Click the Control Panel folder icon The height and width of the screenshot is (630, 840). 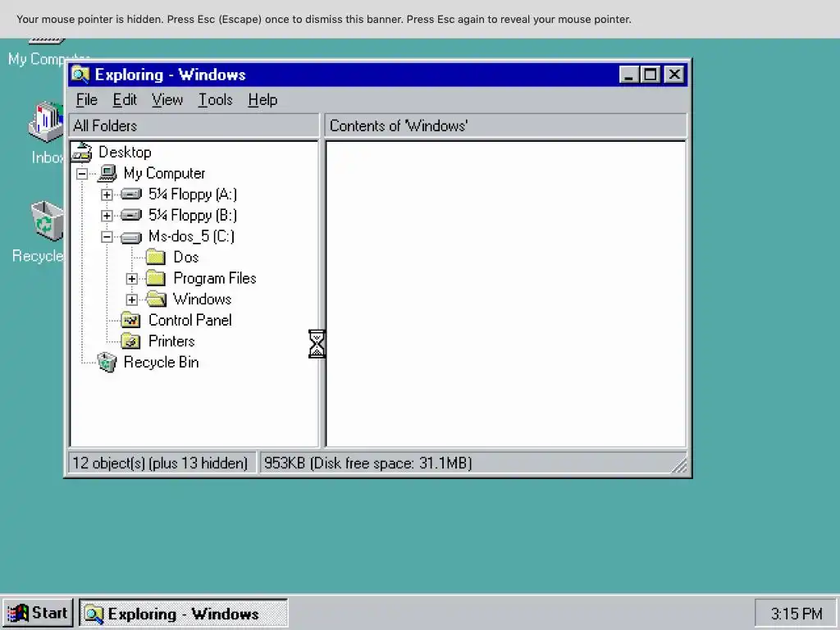click(130, 321)
